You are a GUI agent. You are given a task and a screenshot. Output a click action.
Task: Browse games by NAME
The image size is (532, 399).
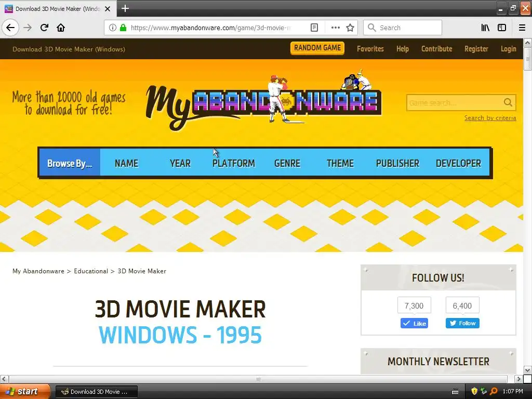[126, 163]
